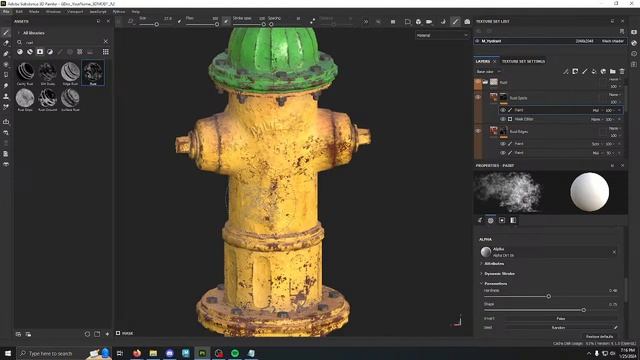Toggle the MASK checkbox below viewport

pyautogui.click(x=118, y=333)
